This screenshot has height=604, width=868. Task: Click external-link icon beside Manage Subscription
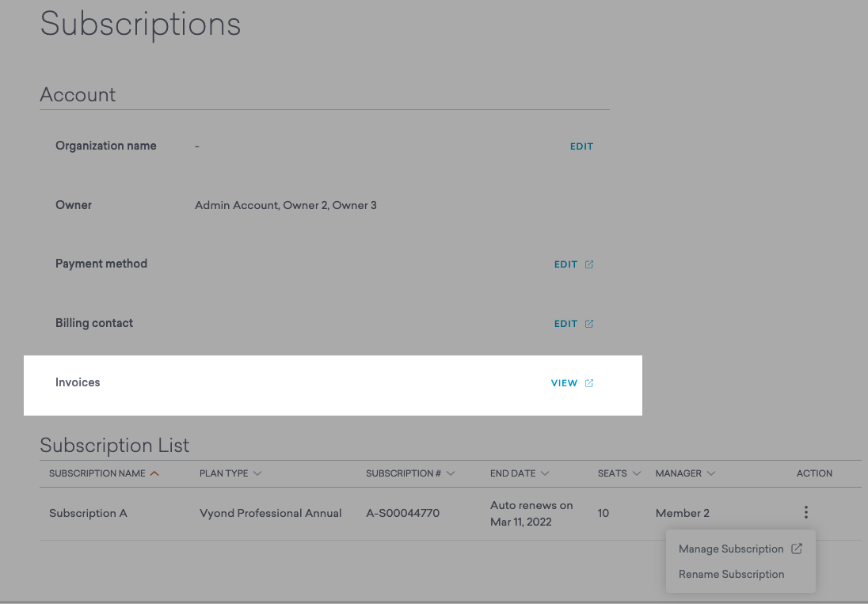point(797,549)
